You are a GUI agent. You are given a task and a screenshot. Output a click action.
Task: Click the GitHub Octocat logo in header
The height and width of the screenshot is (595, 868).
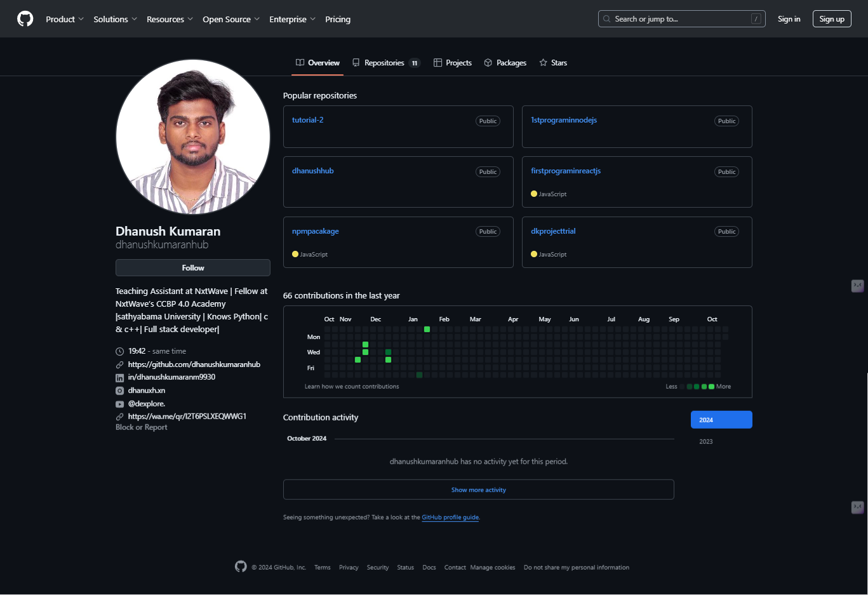(25, 19)
